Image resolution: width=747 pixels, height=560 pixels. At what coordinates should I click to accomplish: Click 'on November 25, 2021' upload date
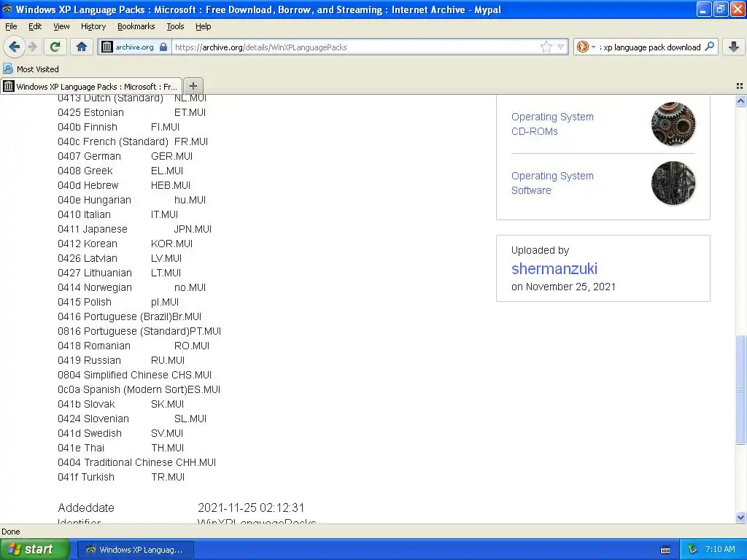pos(563,287)
